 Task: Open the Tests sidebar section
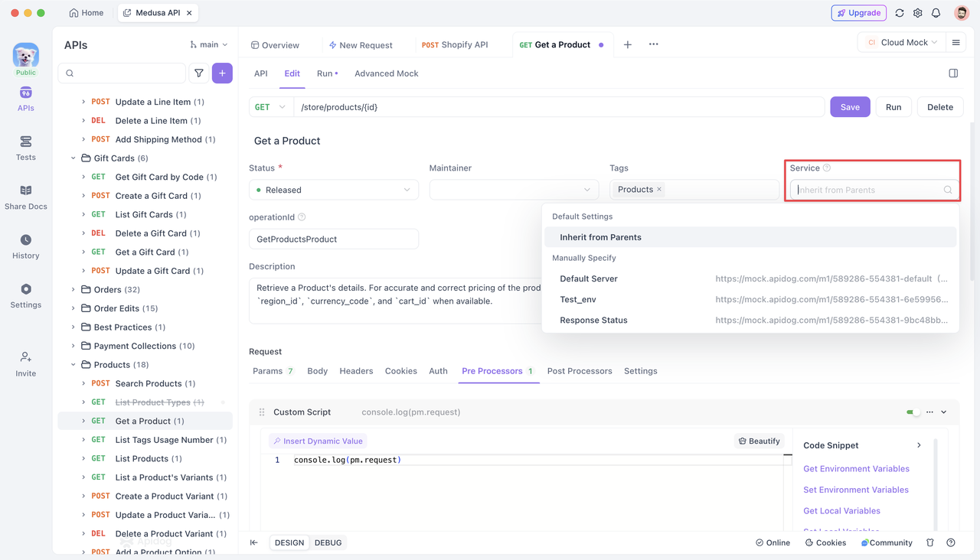tap(25, 148)
